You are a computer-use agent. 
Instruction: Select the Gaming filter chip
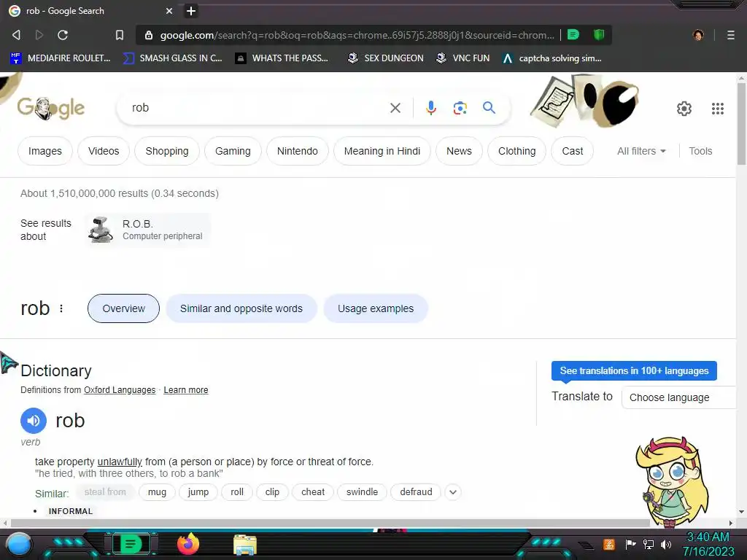coord(233,151)
